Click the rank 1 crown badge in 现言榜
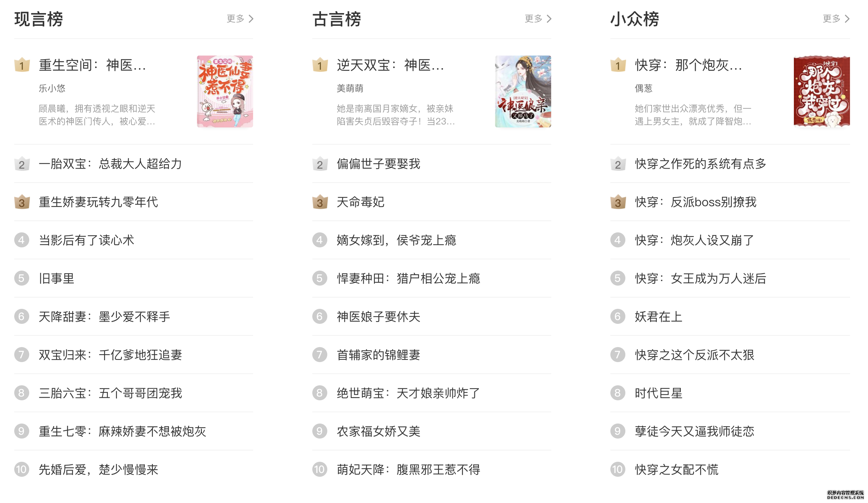The height and width of the screenshot is (503, 868). click(x=22, y=66)
